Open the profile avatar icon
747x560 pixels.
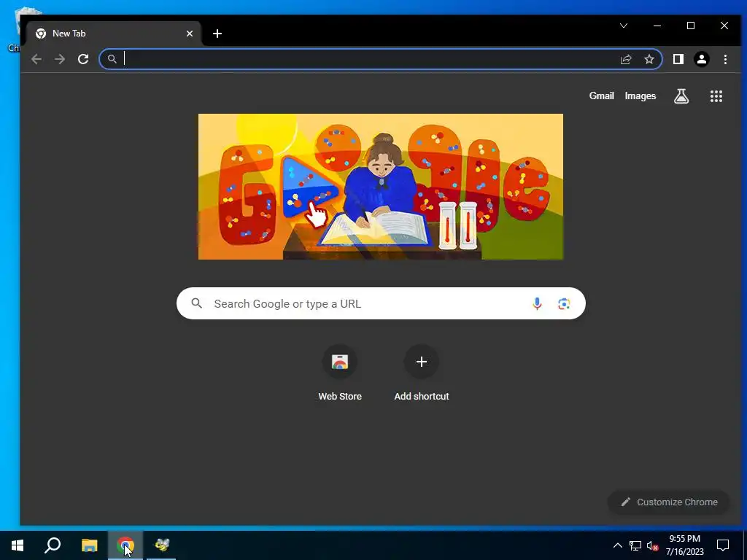(x=701, y=59)
